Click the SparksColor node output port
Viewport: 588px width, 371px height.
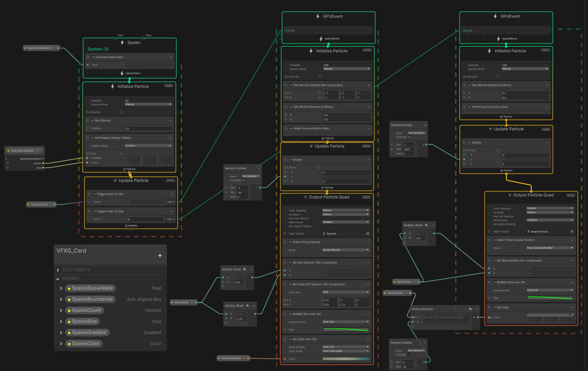click(x=410, y=293)
